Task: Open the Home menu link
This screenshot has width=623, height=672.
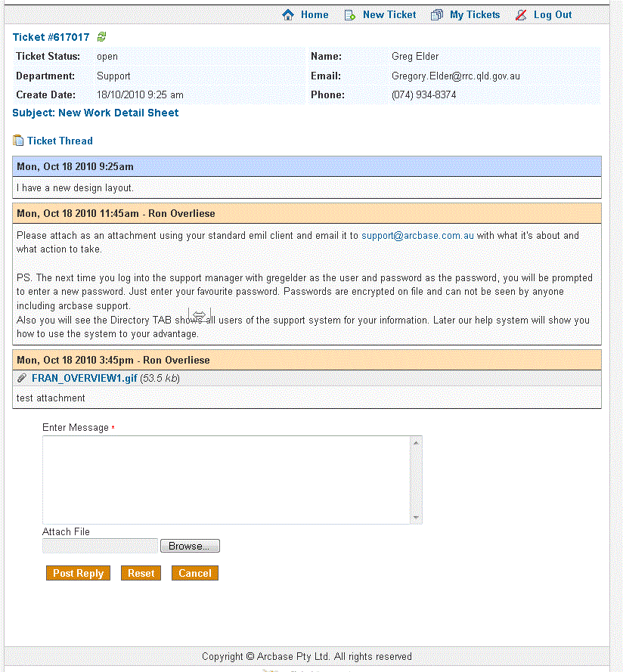Action: click(x=315, y=15)
